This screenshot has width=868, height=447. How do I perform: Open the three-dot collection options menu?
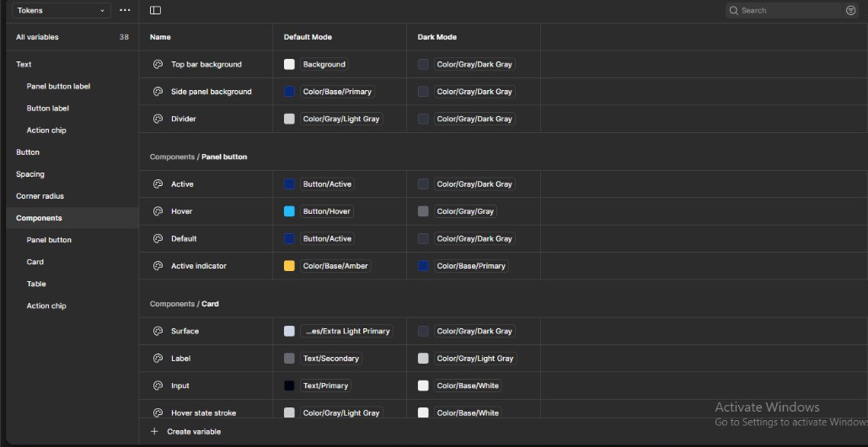click(x=125, y=10)
